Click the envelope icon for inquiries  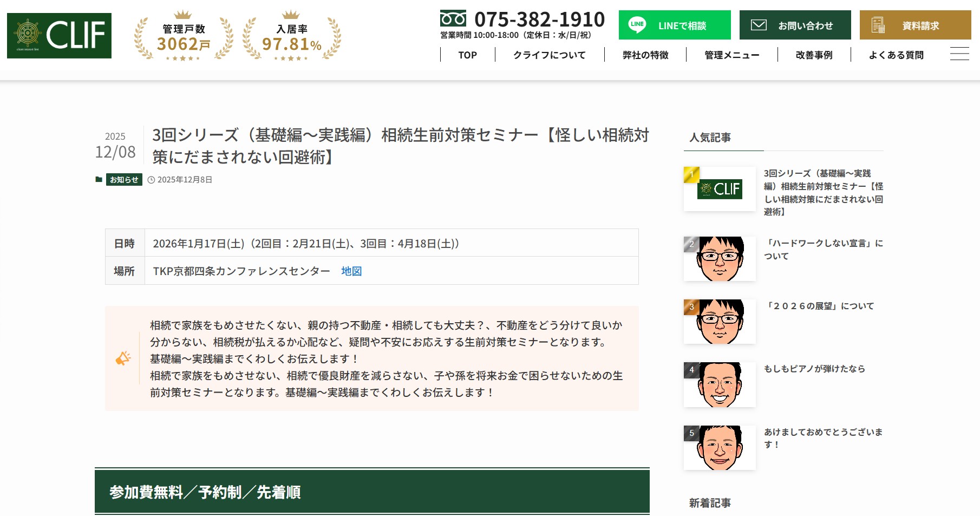(759, 25)
